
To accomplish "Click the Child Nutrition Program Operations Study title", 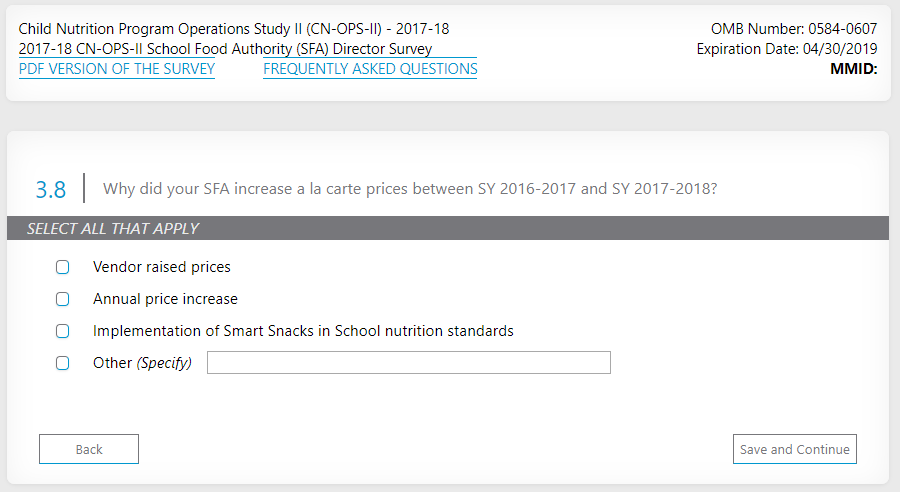I will click(234, 29).
